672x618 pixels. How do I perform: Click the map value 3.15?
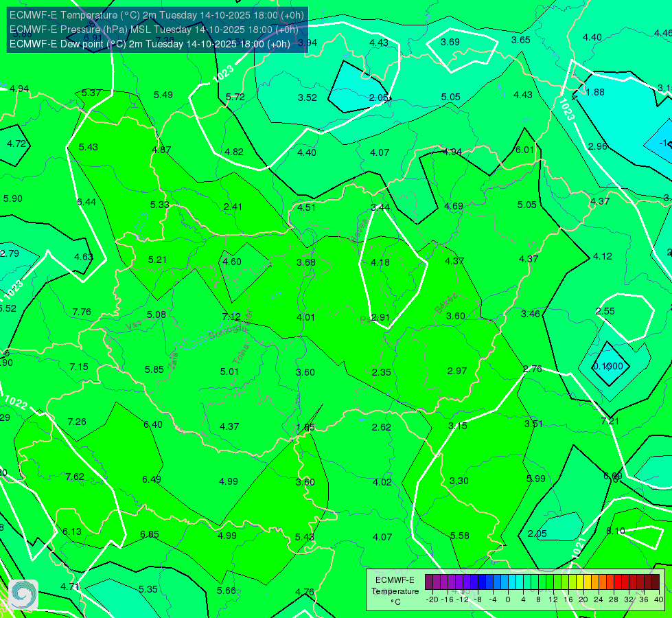457,426
